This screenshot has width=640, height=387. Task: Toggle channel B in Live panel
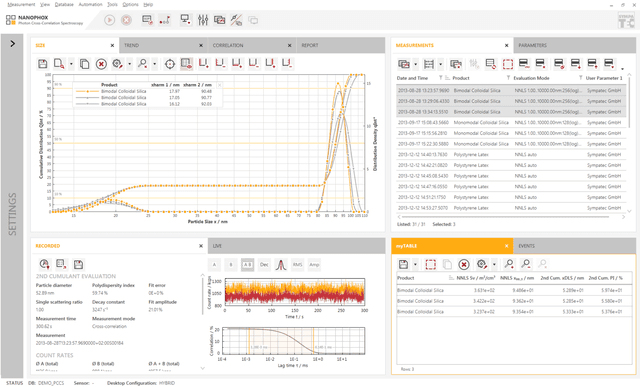231,265
